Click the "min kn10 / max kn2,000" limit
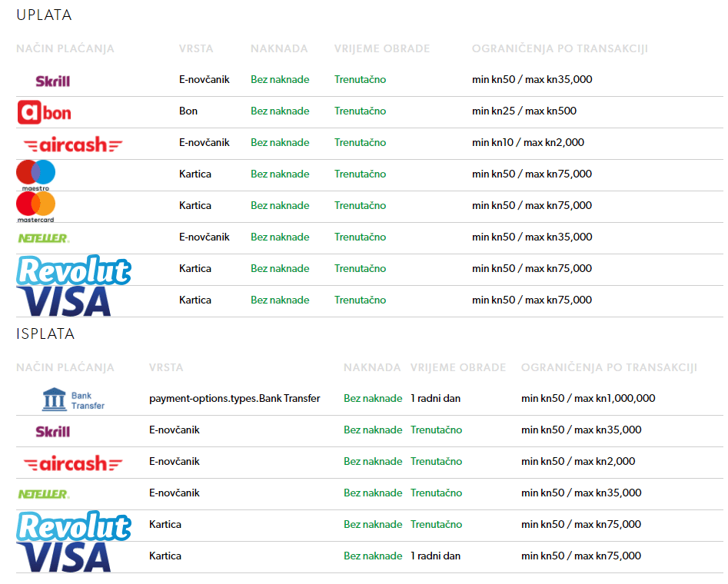This screenshot has height=584, width=728. [x=528, y=142]
